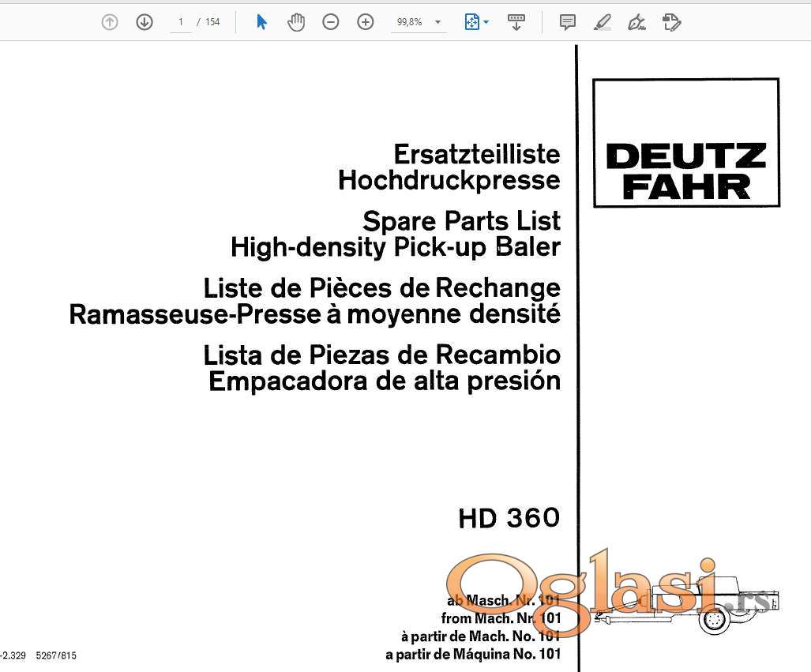The image size is (811, 672).
Task: Activate the hand pan tool
Action: coord(296,22)
